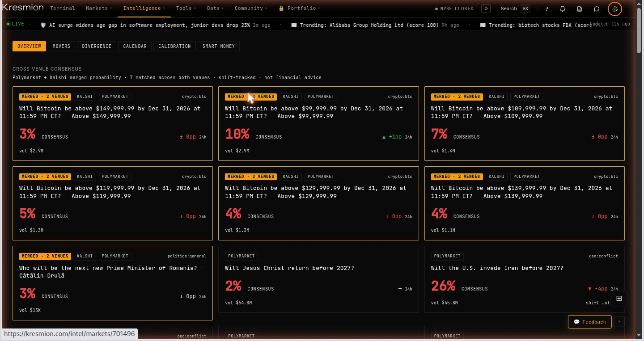Click the Kalshi tag on $109,999.99 card

point(496,97)
